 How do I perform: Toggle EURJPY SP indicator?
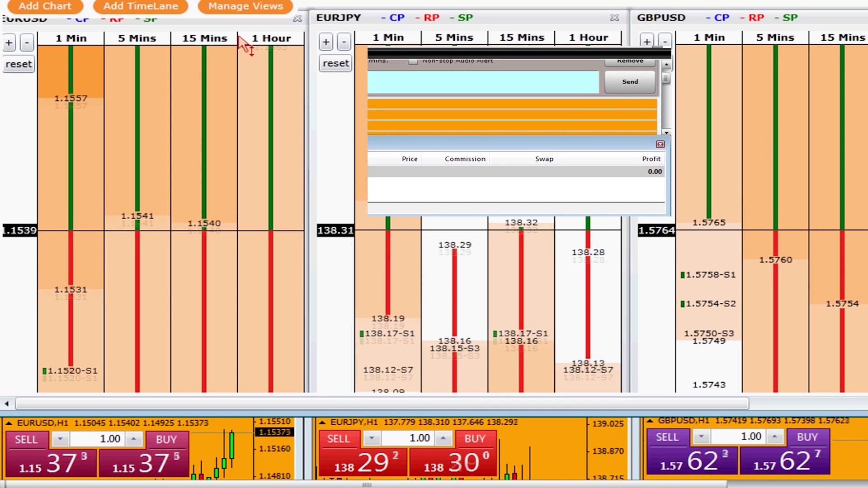[462, 18]
